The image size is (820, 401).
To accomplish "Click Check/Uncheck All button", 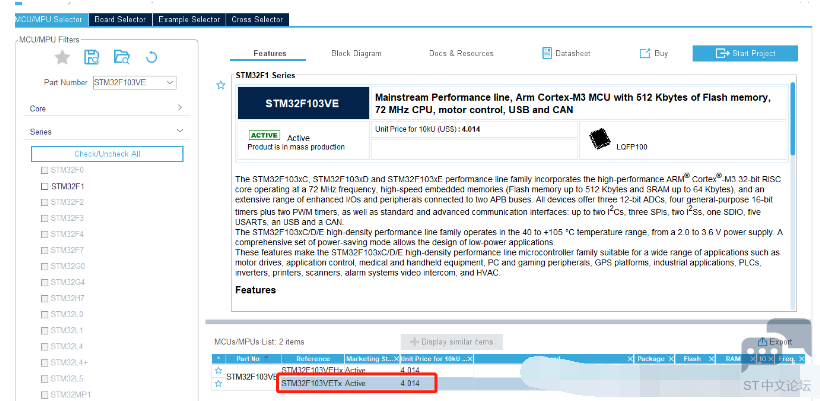I will (107, 154).
